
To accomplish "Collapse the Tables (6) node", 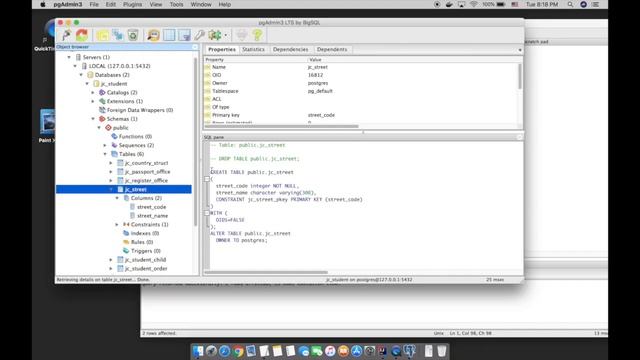I will point(105,154).
